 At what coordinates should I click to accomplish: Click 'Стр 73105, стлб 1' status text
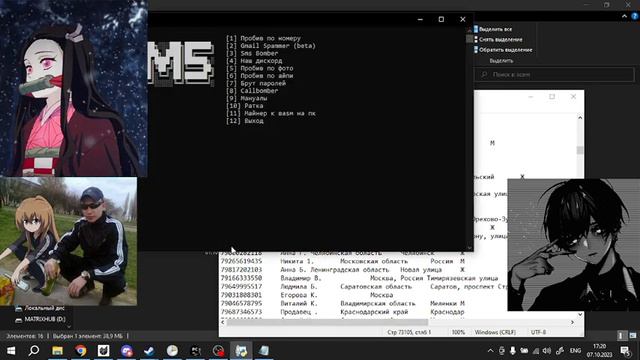(x=409, y=333)
